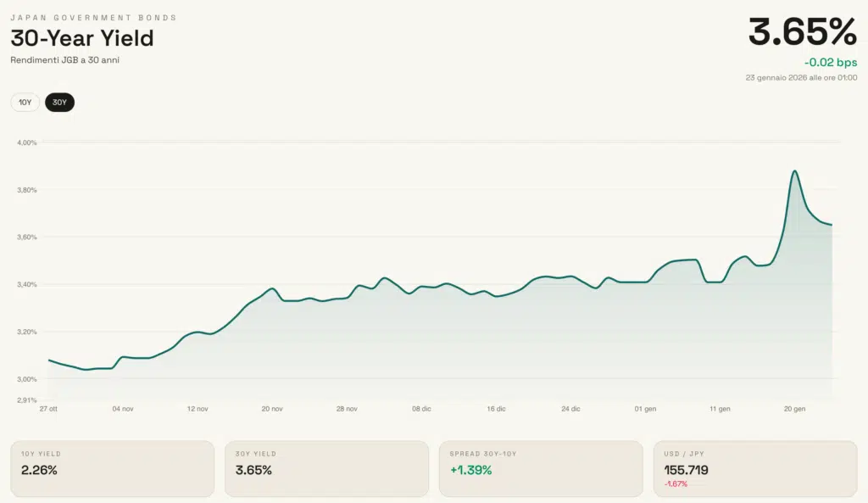Select the 30Y yield tab

click(59, 103)
